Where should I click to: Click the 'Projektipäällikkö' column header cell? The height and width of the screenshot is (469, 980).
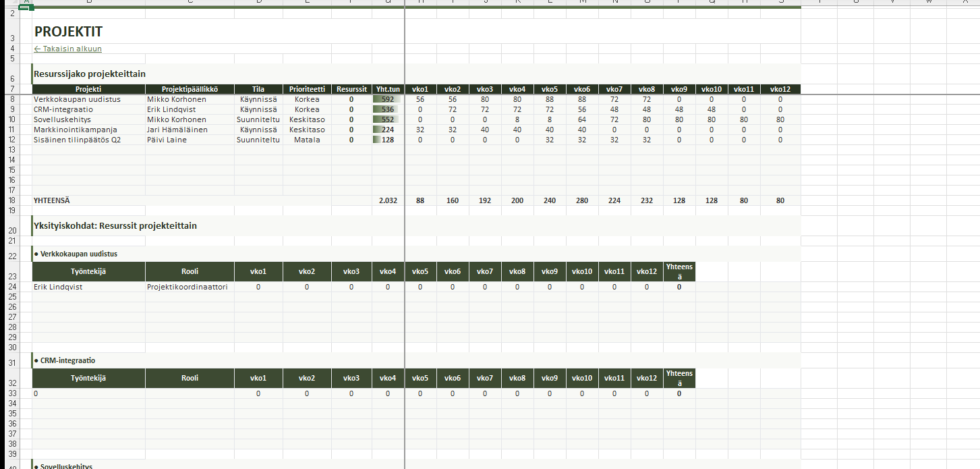(x=190, y=89)
